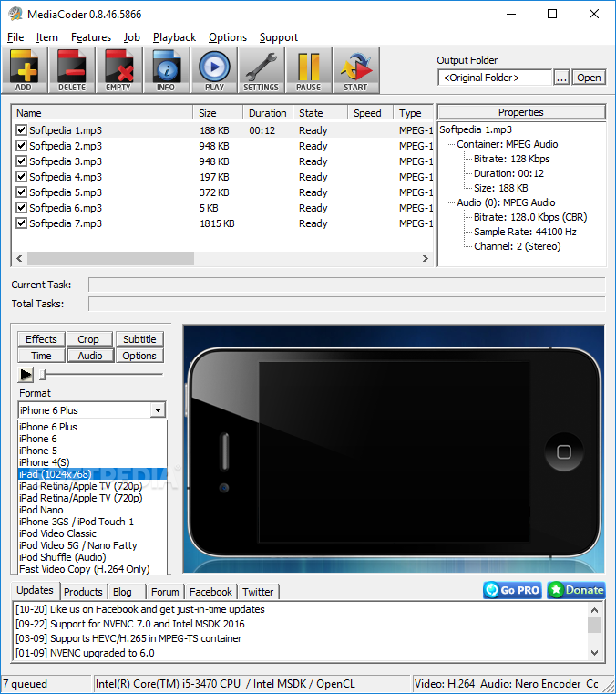
Task: Open the Playback menu
Action: point(174,37)
